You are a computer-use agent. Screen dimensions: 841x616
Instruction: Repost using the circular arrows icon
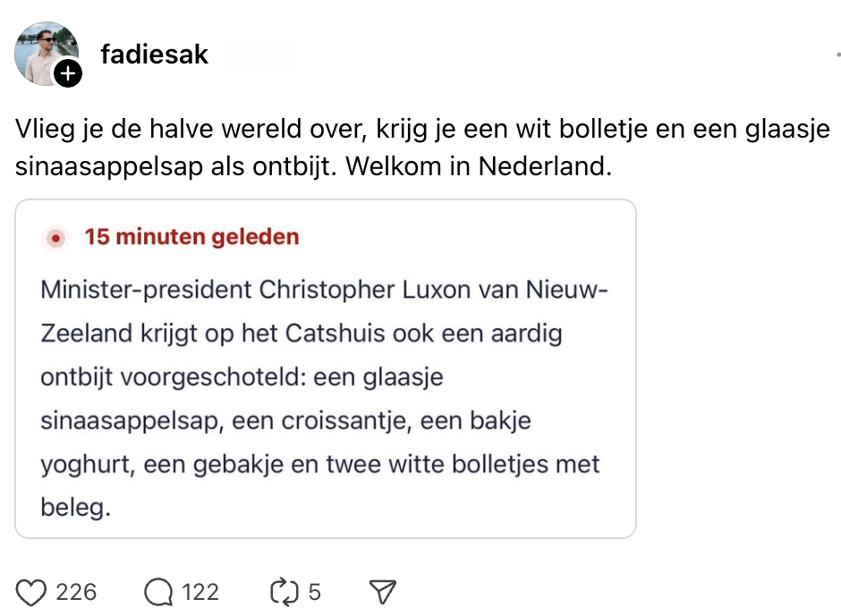[283, 592]
